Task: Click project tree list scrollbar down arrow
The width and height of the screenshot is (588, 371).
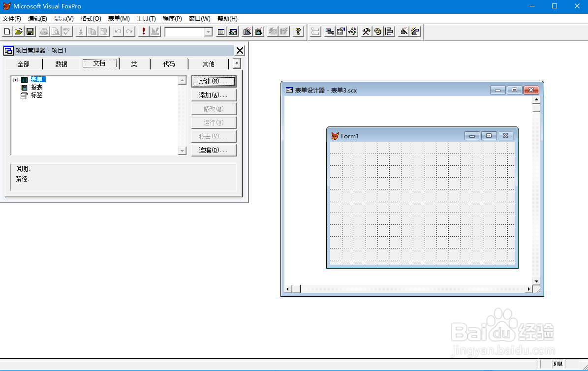Action: 182,151
